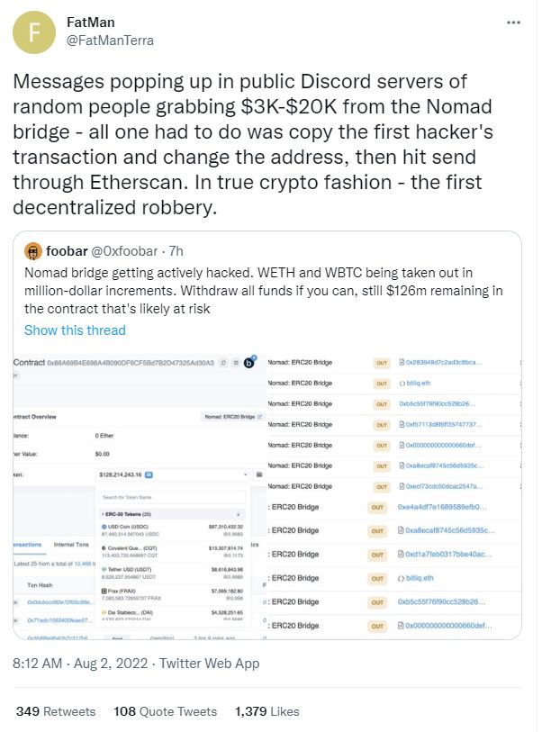Click the Frax (FRAX) token icon

103,590
